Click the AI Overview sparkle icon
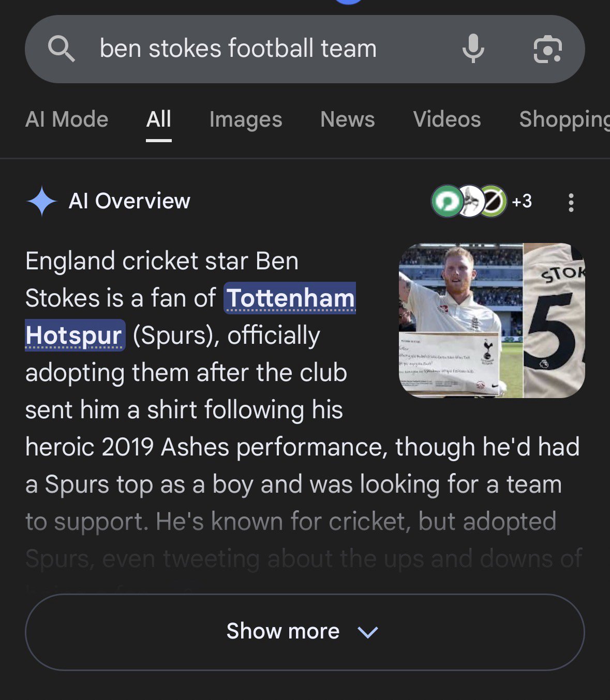The height and width of the screenshot is (700, 610). click(x=41, y=201)
